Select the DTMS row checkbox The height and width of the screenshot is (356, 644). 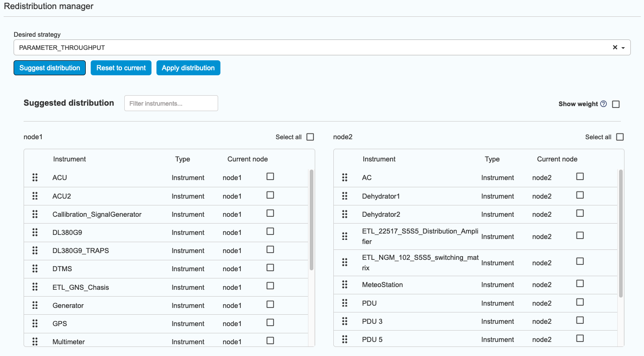click(270, 268)
